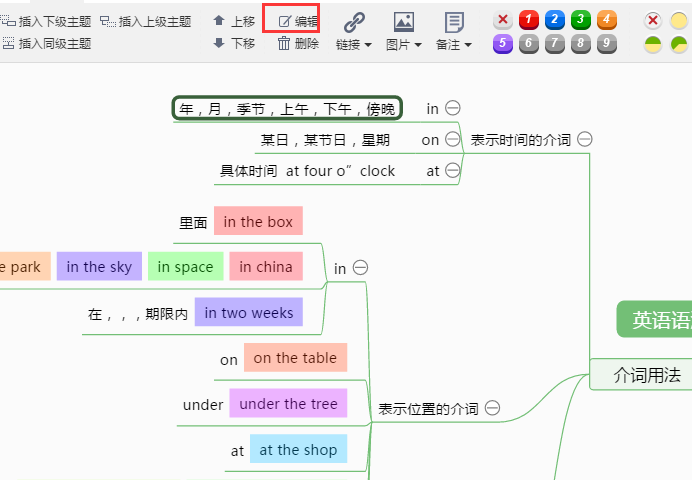Viewport: 692px width, 480px height.
Task: Move the node down with 下移
Action: (x=234, y=43)
